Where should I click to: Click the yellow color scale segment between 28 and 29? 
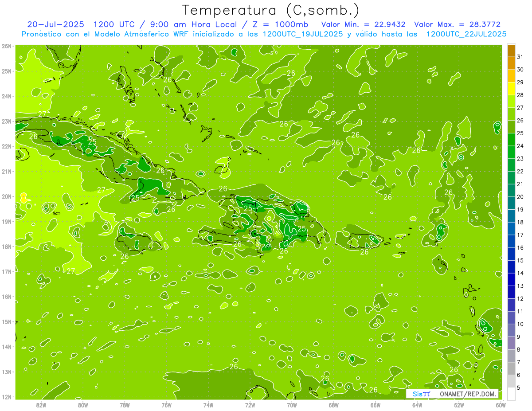(x=511, y=89)
